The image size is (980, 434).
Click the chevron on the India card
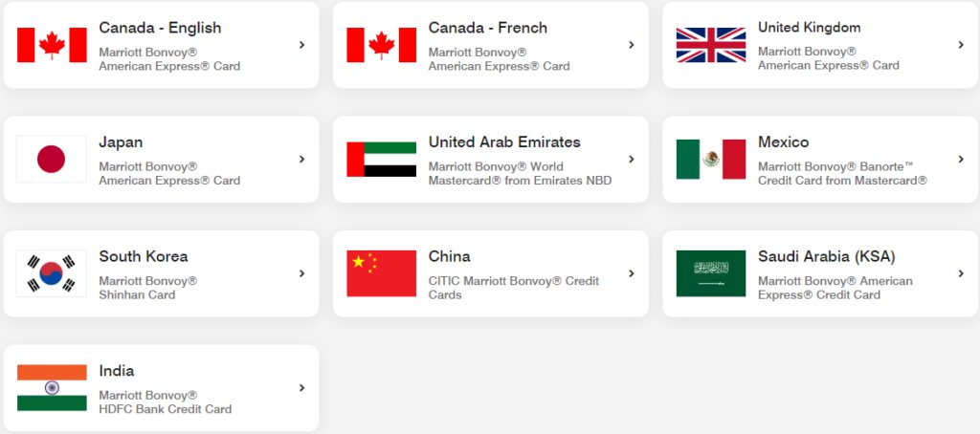pyautogui.click(x=301, y=388)
